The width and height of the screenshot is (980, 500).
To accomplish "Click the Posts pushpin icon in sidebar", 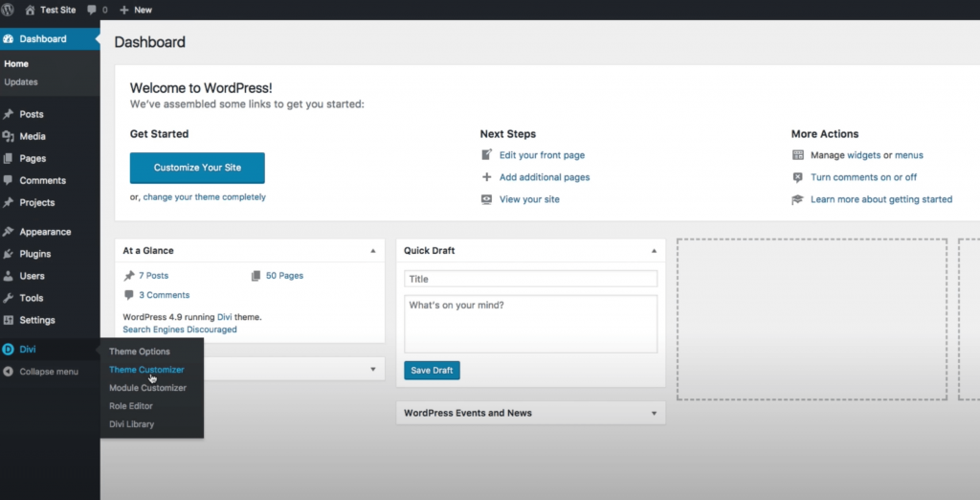I will 8,115.
